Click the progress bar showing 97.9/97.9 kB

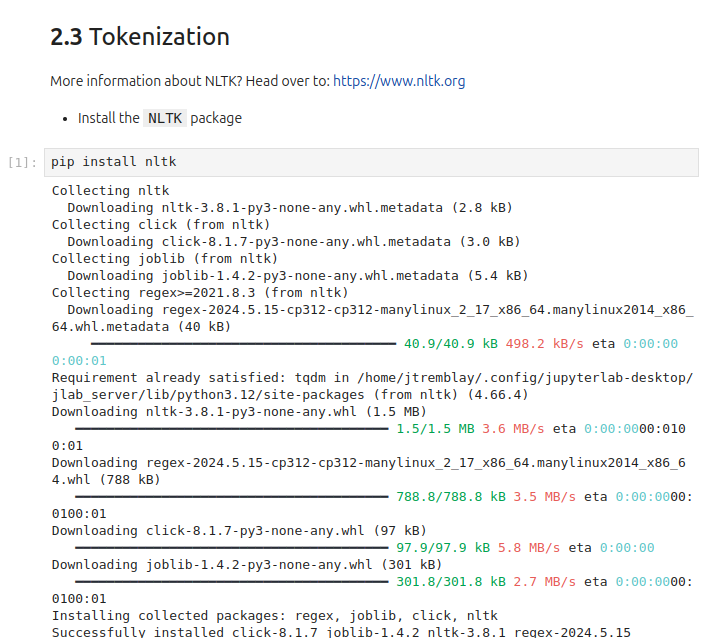click(x=232, y=547)
